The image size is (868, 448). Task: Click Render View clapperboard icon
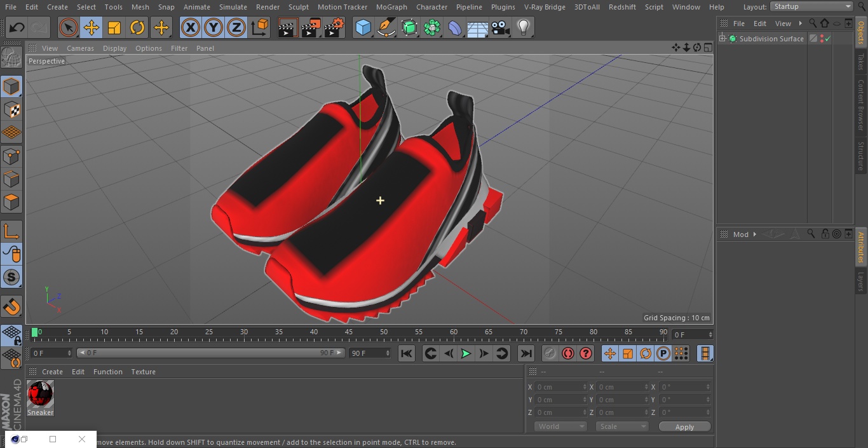288,27
